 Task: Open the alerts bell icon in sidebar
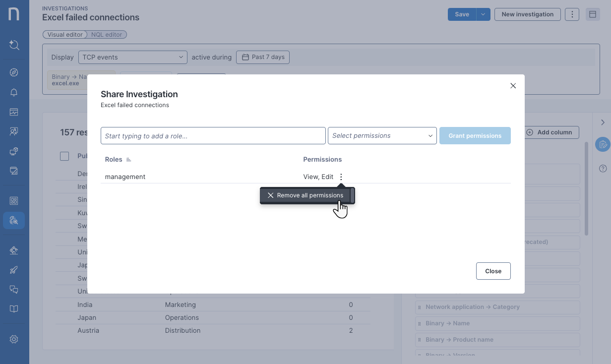pos(14,93)
